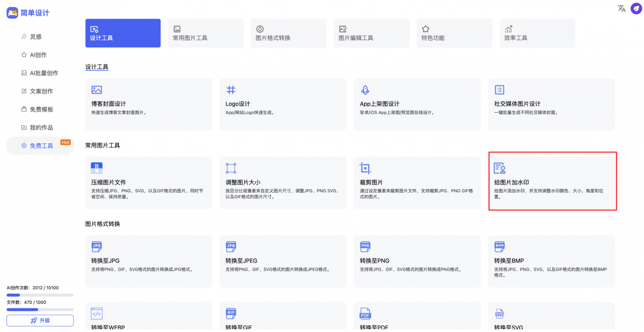
Task: Click the 压缩图片文件 compress icon
Action: pos(97,168)
